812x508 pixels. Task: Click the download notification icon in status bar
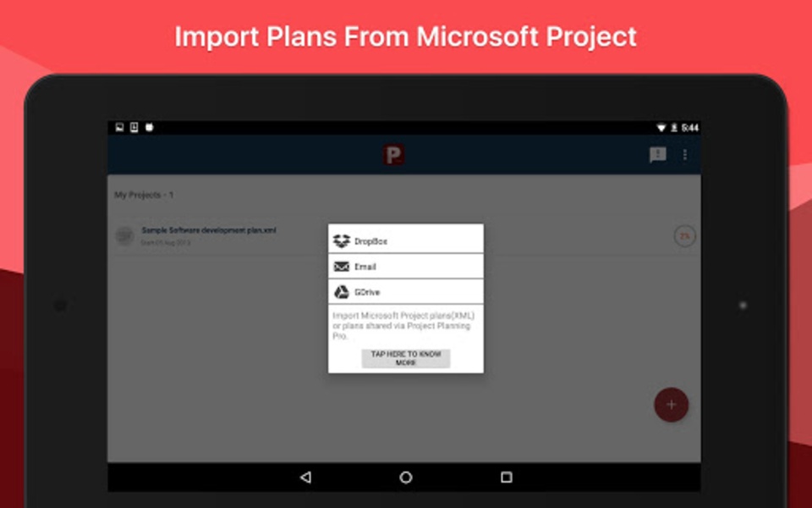point(134,128)
